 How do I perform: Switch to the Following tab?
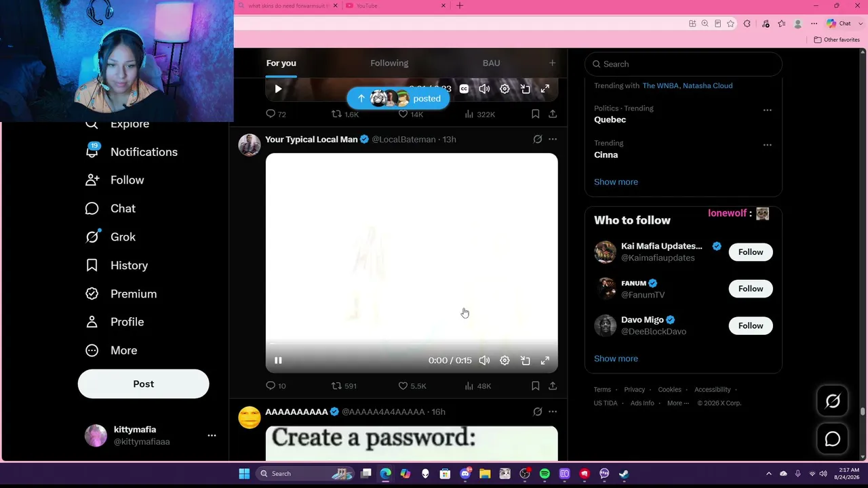(389, 63)
